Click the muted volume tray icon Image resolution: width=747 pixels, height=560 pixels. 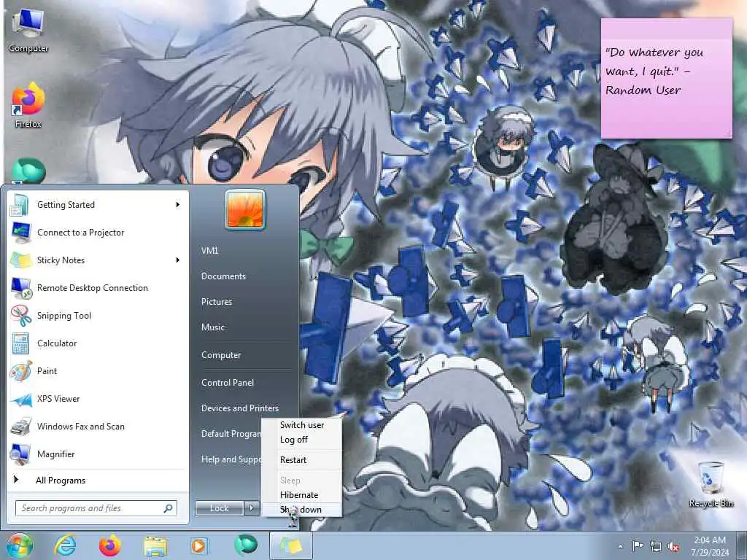click(673, 547)
